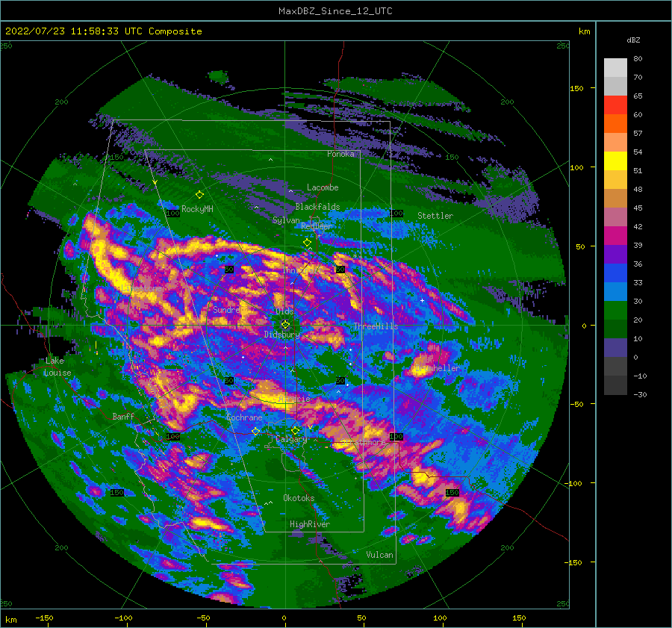Click the HighRiver label

310,524
